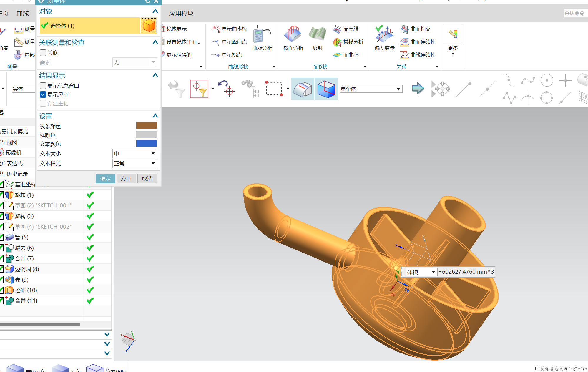Viewport: 588px width, 372px height.
Task: Enable Show Information Window (显示信息窗口)
Action: click(43, 86)
